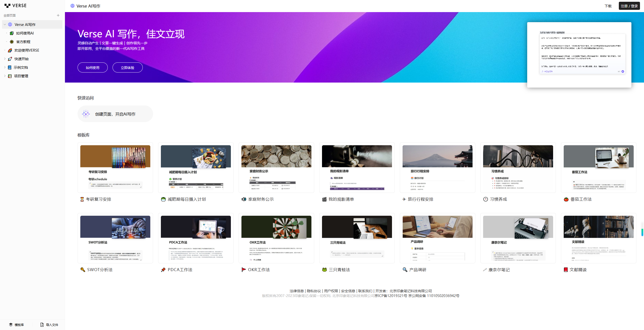Click the 如何使用 banner button
Screen dimensions: 644x330
[x=93, y=67]
